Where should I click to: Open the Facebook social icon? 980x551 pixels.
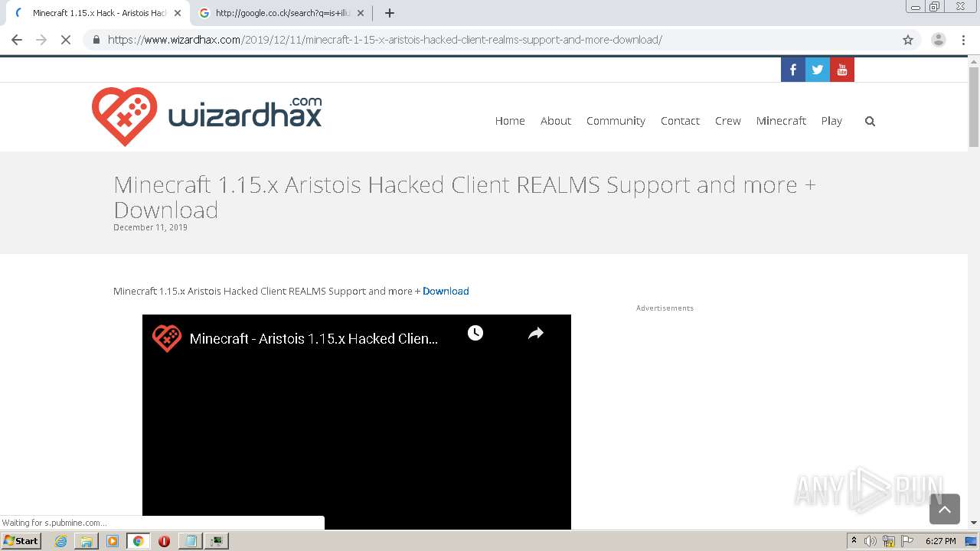click(792, 70)
